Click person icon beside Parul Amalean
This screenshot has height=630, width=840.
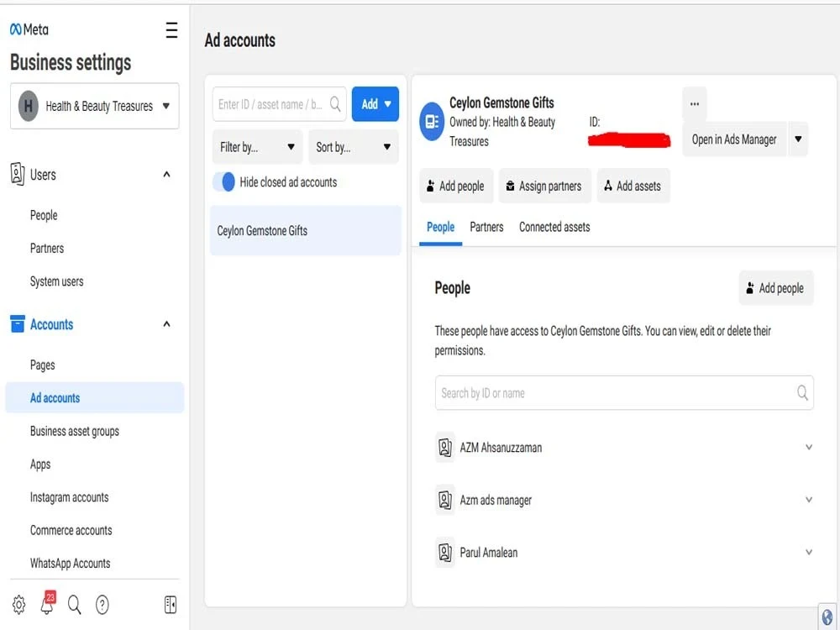445,553
